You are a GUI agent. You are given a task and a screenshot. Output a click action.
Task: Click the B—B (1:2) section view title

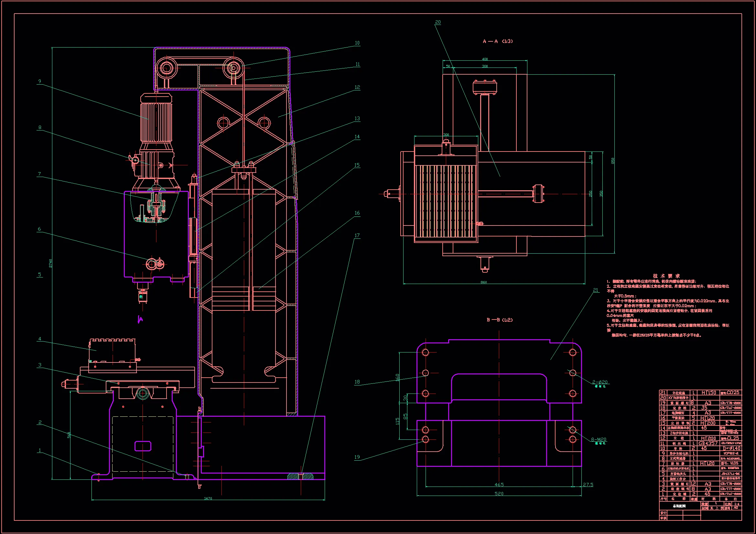click(499, 320)
